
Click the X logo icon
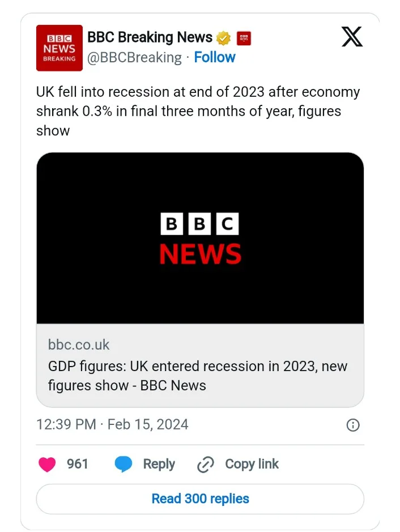[x=352, y=37]
